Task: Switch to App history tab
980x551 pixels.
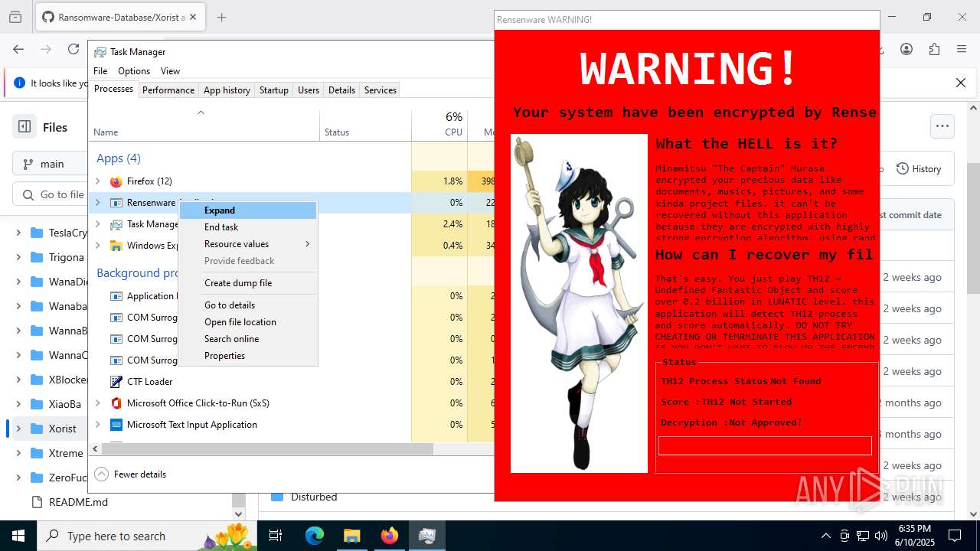Action: (227, 90)
